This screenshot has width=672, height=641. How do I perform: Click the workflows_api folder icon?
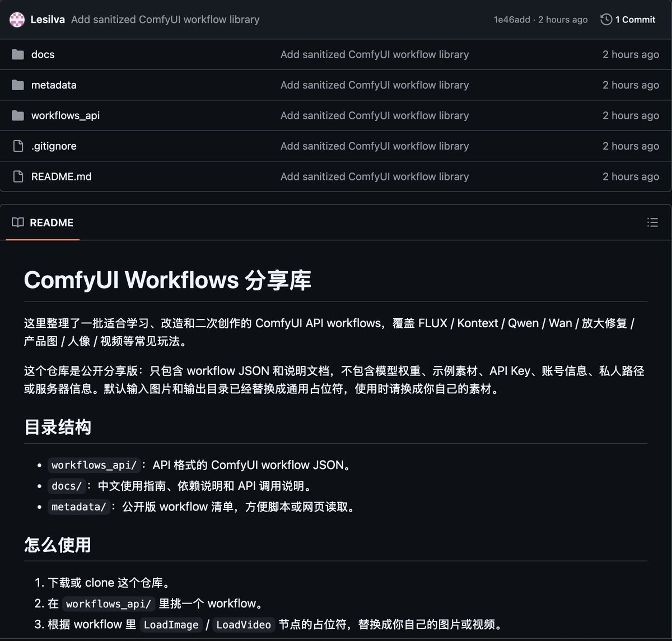click(x=18, y=115)
